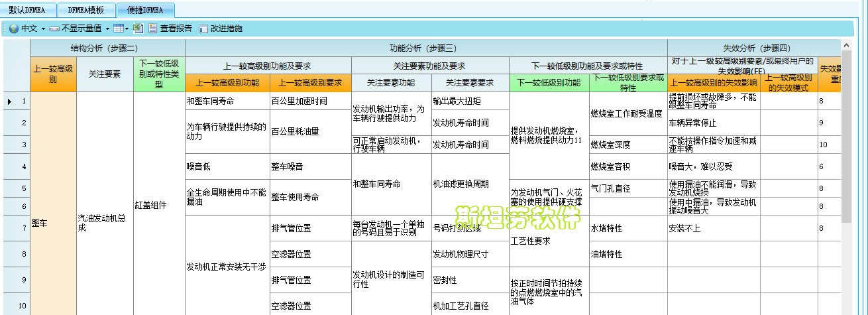Viewport: 868px width, 315px height.
Task: Switch to the 默认DFMEA tab
Action: (27, 10)
